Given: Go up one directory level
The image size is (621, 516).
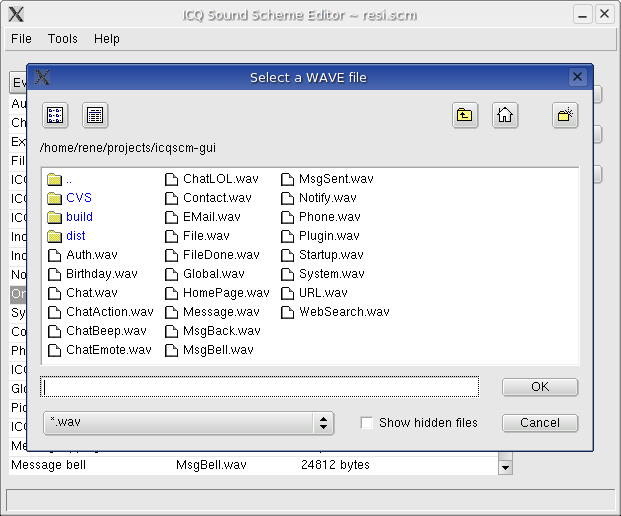Looking at the screenshot, I should coord(465,115).
